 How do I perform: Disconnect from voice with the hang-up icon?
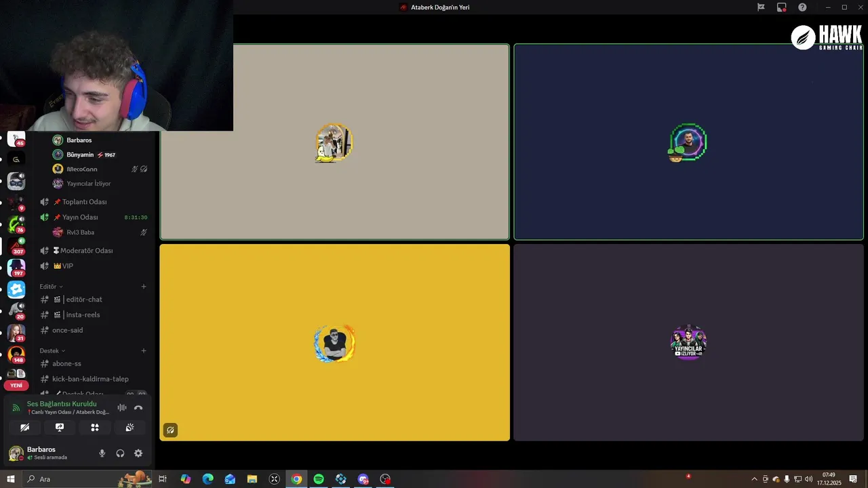(138, 407)
